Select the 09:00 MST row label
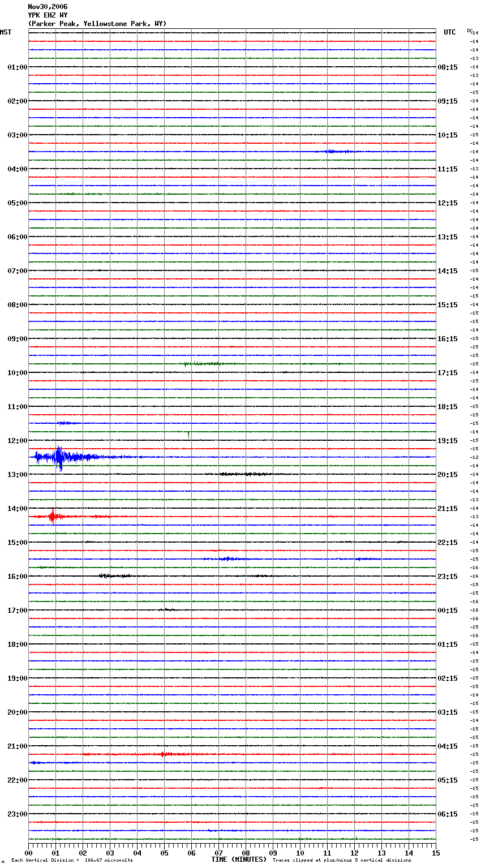This screenshot has height=868, width=481. click(18, 339)
